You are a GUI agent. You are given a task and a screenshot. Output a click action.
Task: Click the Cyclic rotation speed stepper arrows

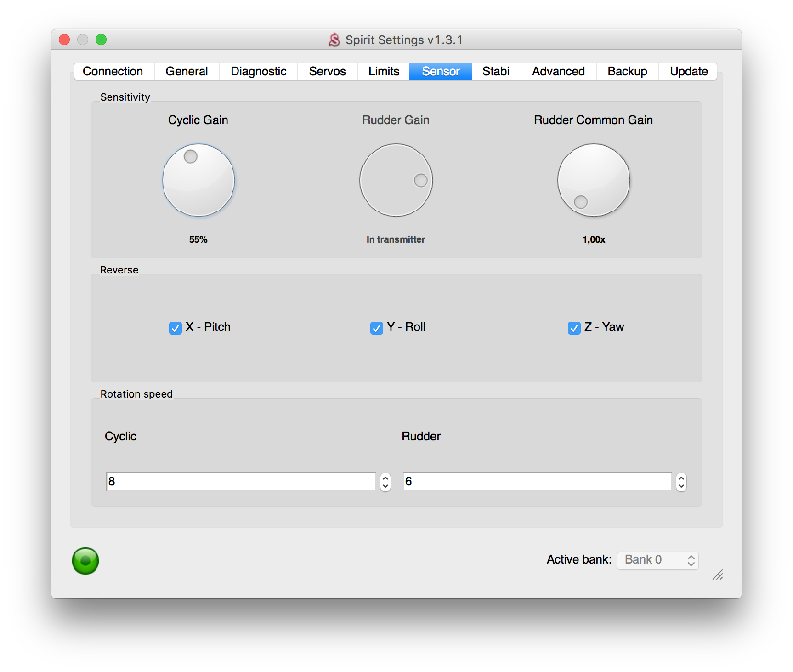point(385,482)
